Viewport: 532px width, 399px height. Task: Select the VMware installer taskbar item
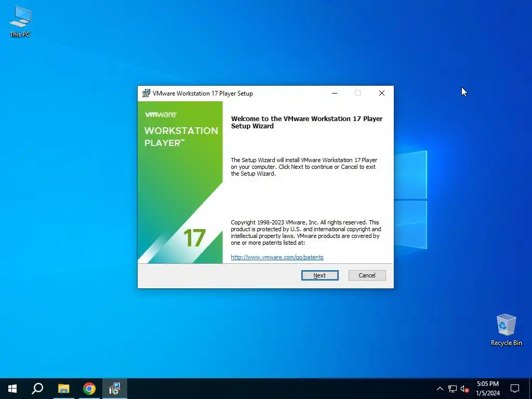tap(115, 389)
